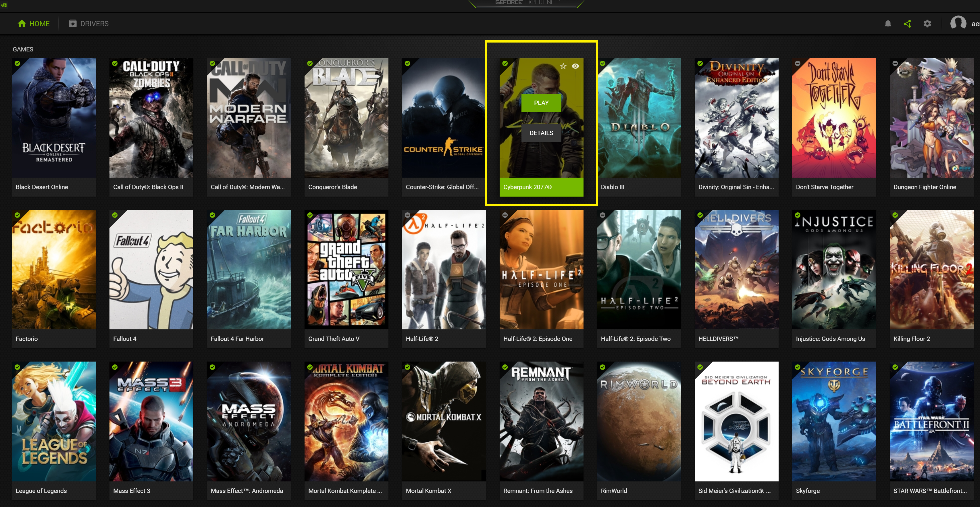Viewport: 980px width, 507px height.
Task: Open the Counter-Strike: Global Offensive cover
Action: 444,118
